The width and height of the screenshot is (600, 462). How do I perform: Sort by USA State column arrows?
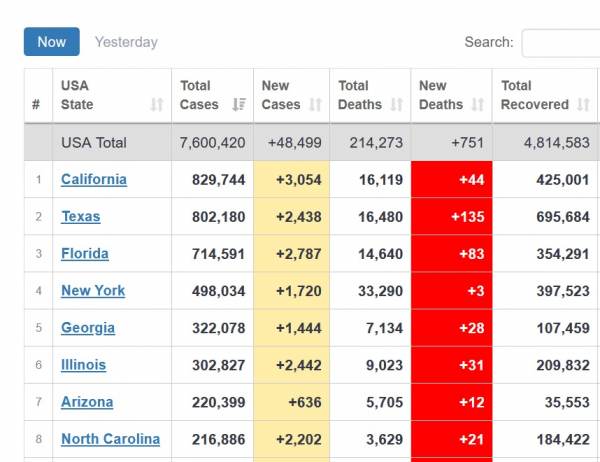pos(157,104)
